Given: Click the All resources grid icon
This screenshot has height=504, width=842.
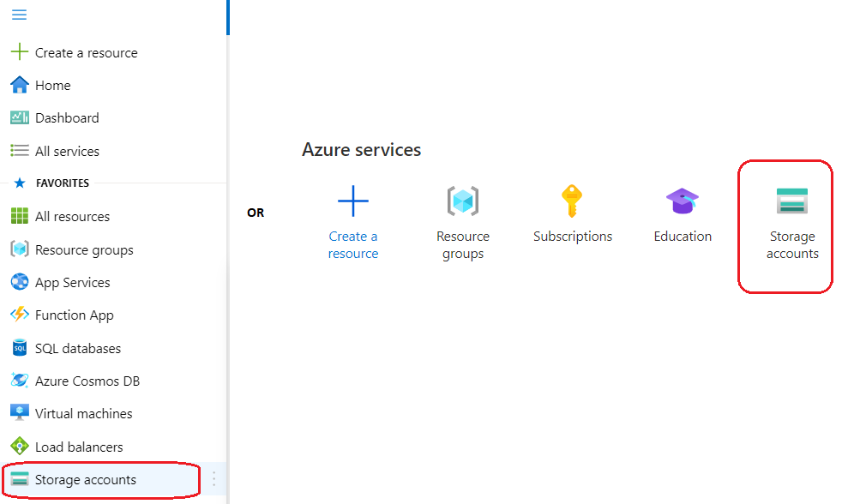Looking at the screenshot, I should (20, 216).
